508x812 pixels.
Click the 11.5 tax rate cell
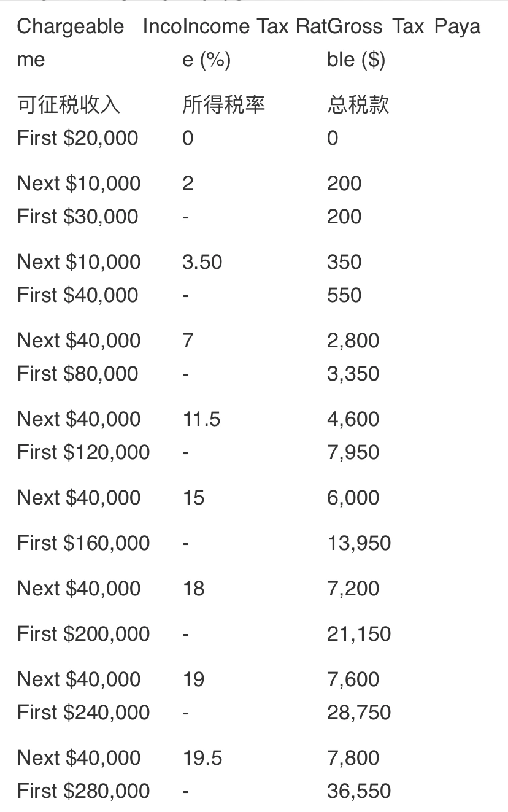pyautogui.click(x=201, y=419)
